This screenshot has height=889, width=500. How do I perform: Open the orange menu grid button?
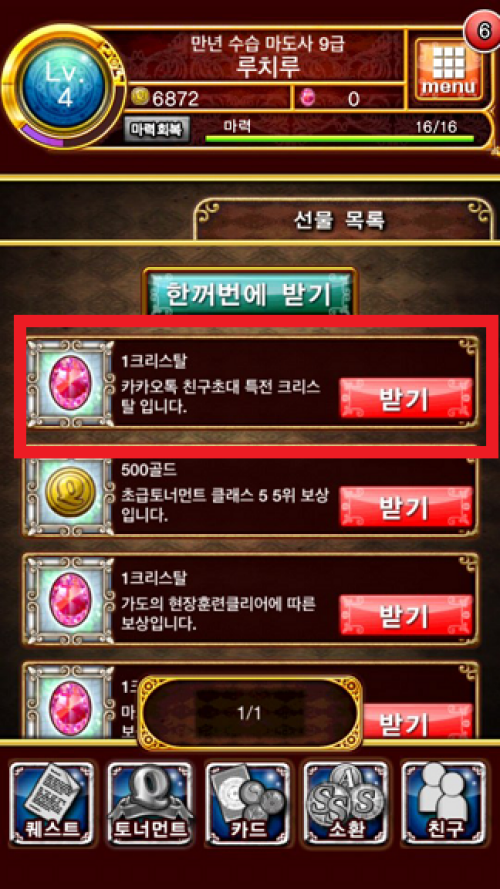(446, 69)
